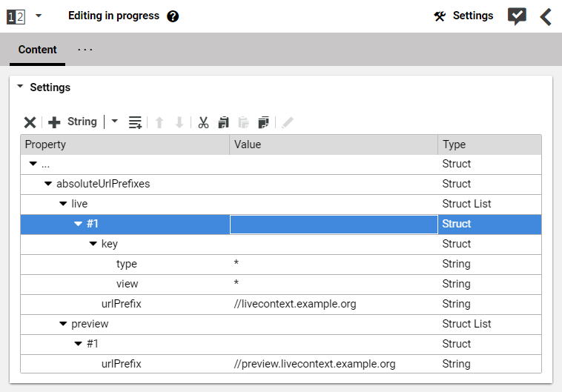Select the preview tree row label
Viewport: 562px width, 392px height.
[x=90, y=324]
